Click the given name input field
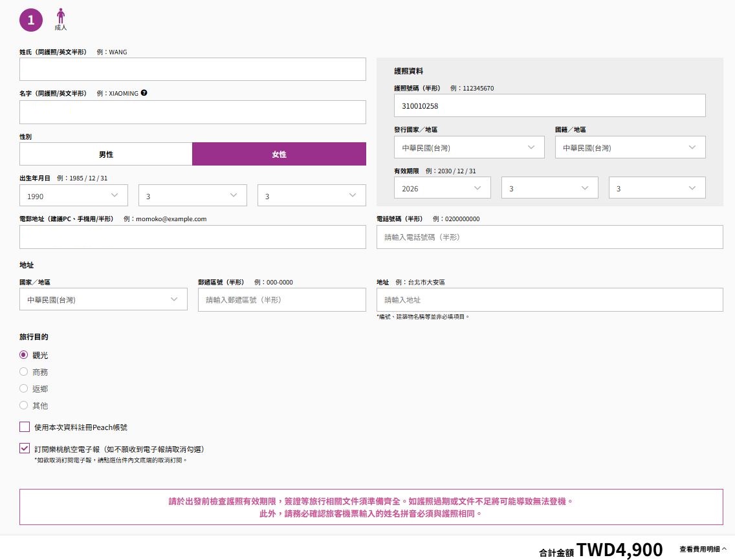 click(193, 113)
